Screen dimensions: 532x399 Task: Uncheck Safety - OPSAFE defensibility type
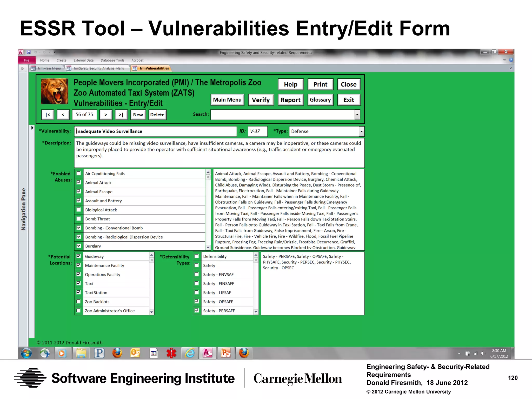click(197, 301)
